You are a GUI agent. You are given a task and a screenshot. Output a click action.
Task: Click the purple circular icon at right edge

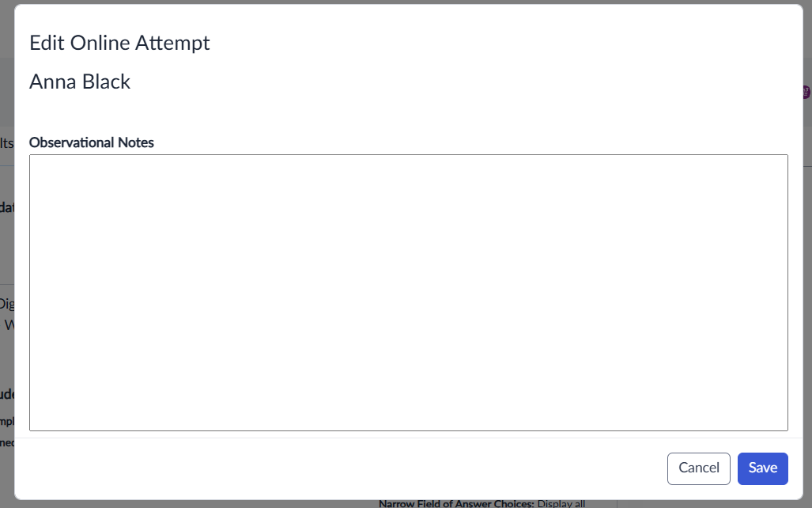tap(806, 93)
